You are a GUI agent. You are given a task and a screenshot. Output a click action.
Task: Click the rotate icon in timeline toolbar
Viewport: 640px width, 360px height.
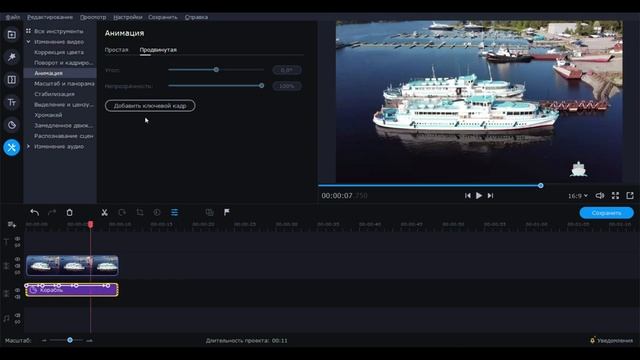[122, 212]
